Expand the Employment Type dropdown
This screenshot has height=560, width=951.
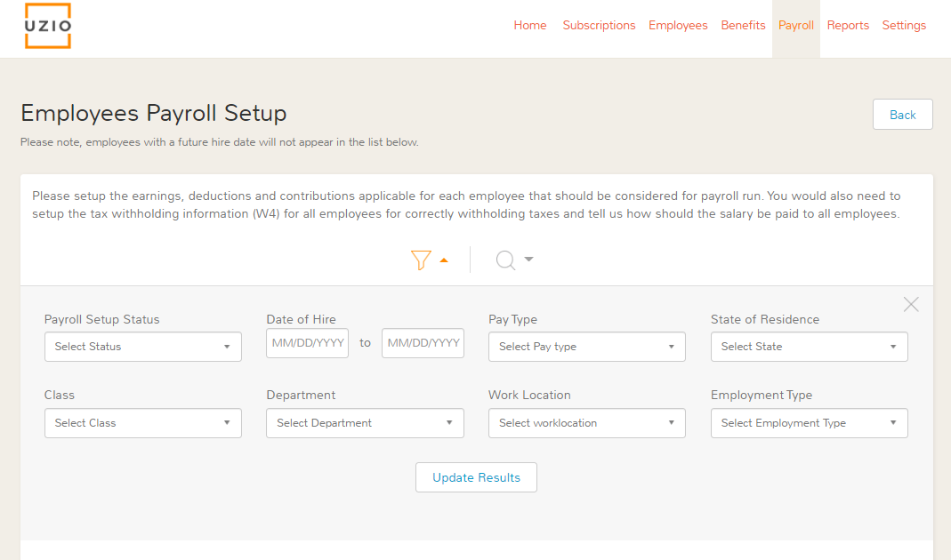(x=809, y=423)
